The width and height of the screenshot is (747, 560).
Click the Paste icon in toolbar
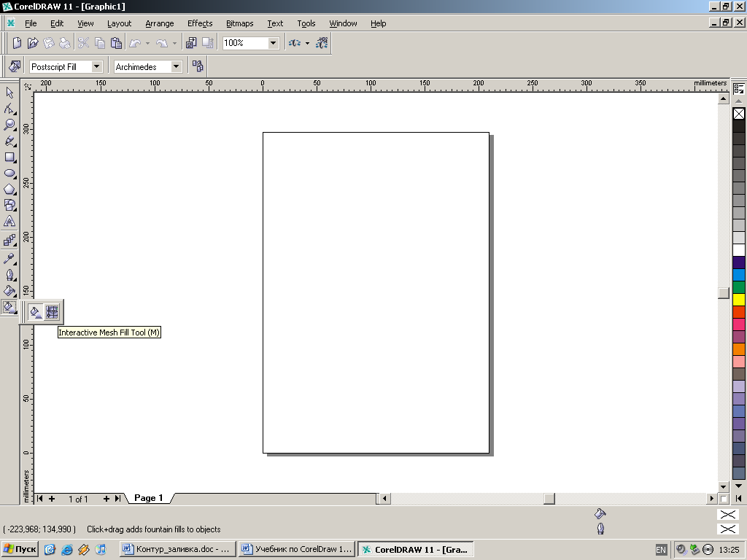(x=116, y=43)
